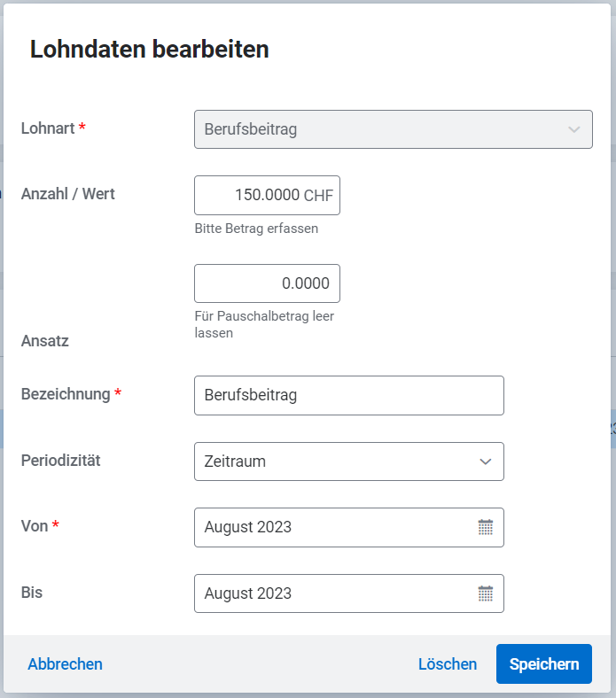Save changes with the Speichern button

[x=544, y=663]
